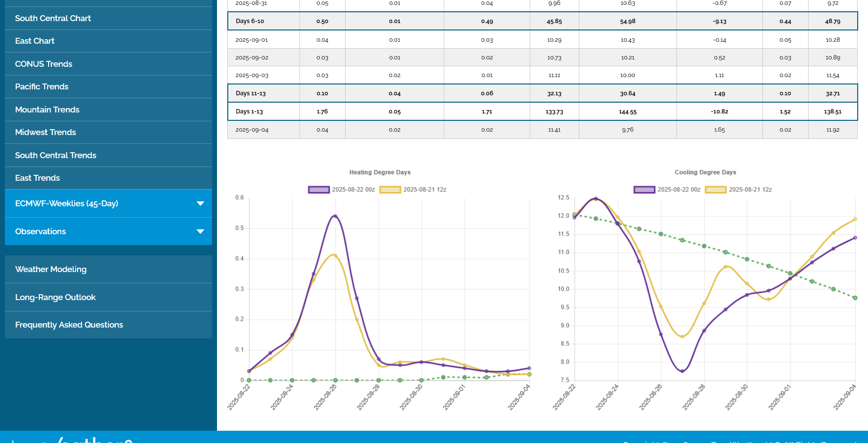The image size is (868, 443).
Task: Go to CONUS Trends page
Action: pos(44,64)
